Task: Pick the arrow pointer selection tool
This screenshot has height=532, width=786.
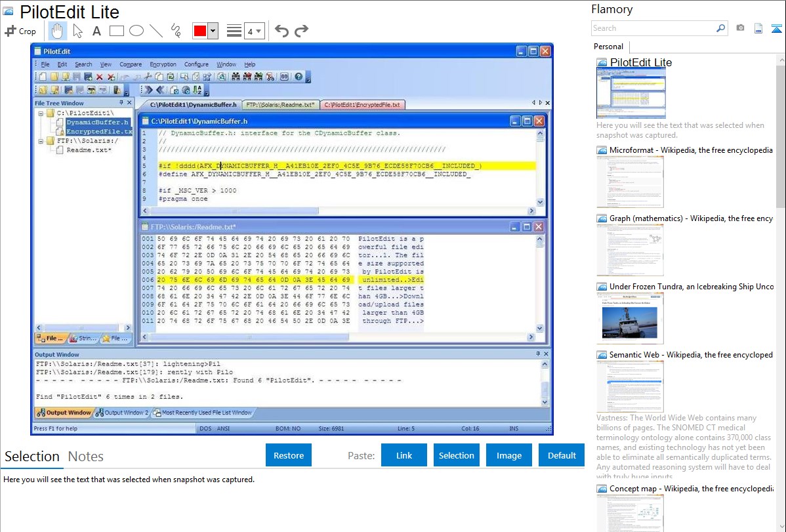Action: [x=77, y=31]
